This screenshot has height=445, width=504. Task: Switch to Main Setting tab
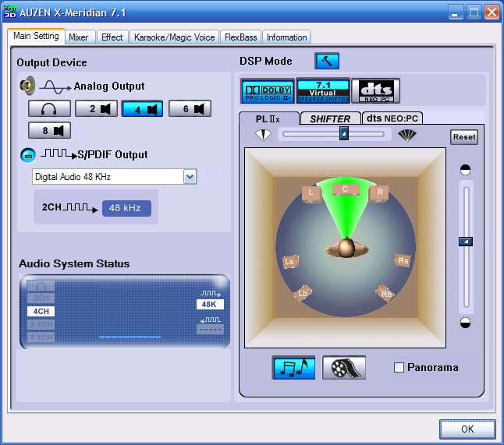point(36,36)
